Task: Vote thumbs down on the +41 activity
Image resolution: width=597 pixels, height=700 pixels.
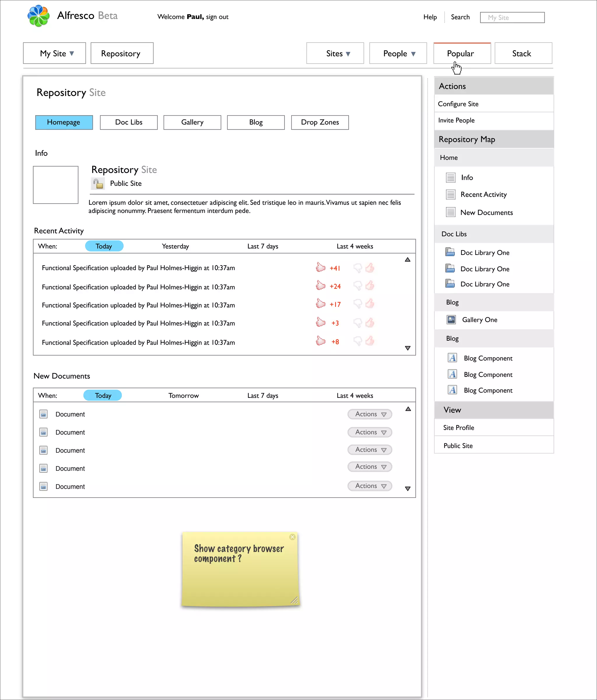Action: (x=358, y=268)
